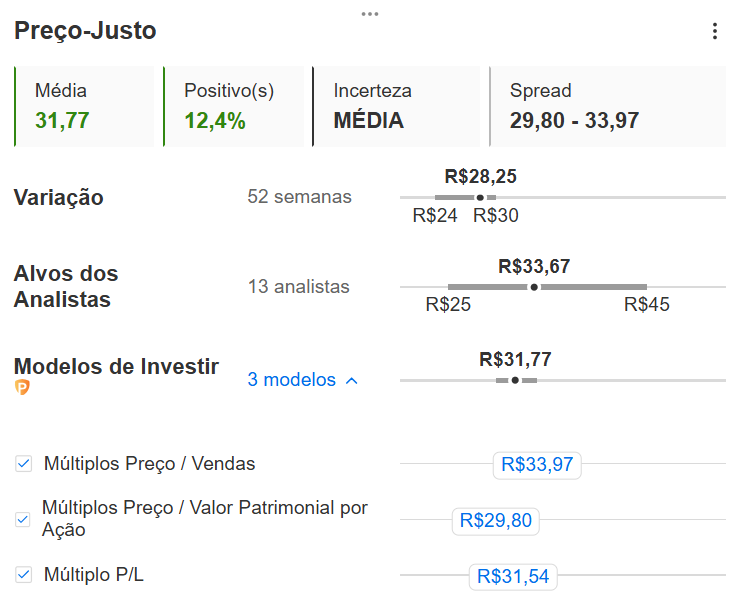Uncheck Múltiplos Preço / Valor Patrimonial checkbox

point(23,519)
